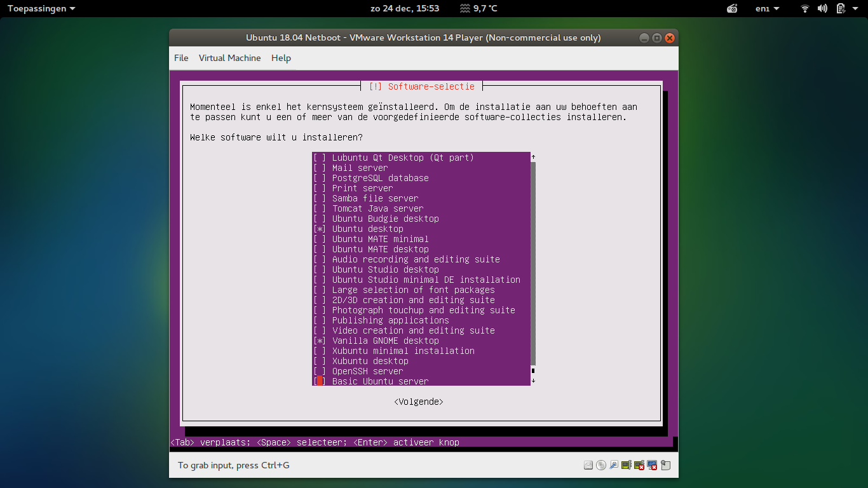Click the network cable adapter icon in status bar
Image resolution: width=868 pixels, height=488 pixels.
pyautogui.click(x=614, y=465)
